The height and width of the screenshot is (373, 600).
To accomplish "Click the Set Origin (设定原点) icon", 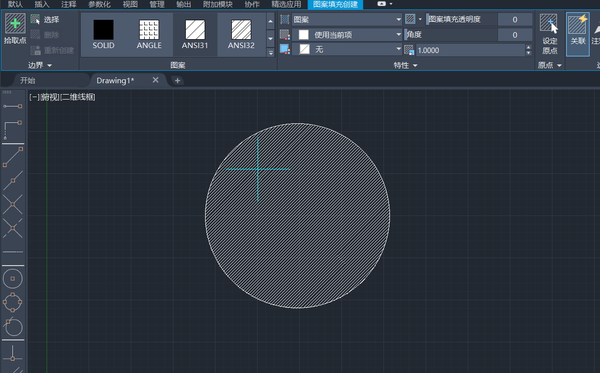I will [x=549, y=34].
